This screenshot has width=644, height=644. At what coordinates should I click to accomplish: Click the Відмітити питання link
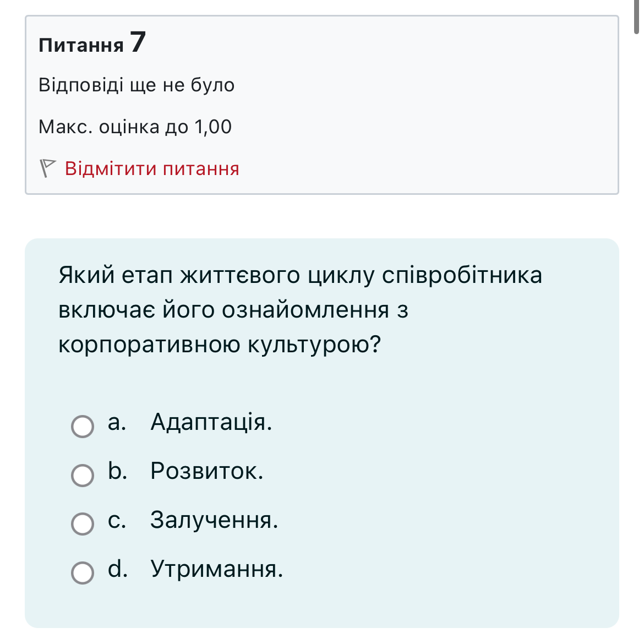pos(152,168)
